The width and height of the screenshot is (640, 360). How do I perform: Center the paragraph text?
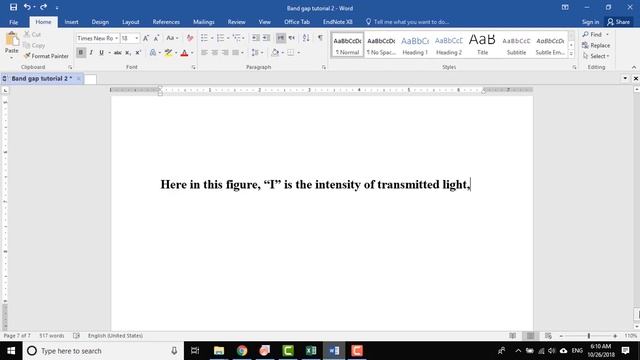pyautogui.click(x=215, y=53)
